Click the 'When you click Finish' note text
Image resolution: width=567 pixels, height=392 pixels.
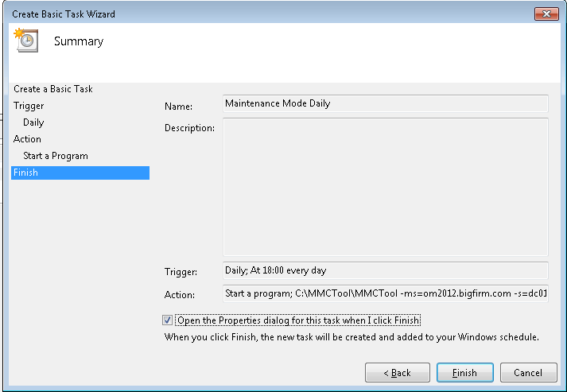pos(351,337)
